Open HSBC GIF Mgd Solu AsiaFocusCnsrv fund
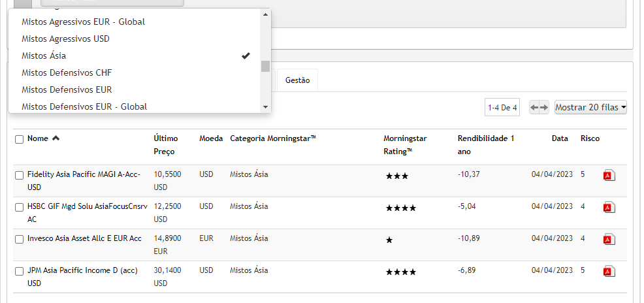 point(87,213)
